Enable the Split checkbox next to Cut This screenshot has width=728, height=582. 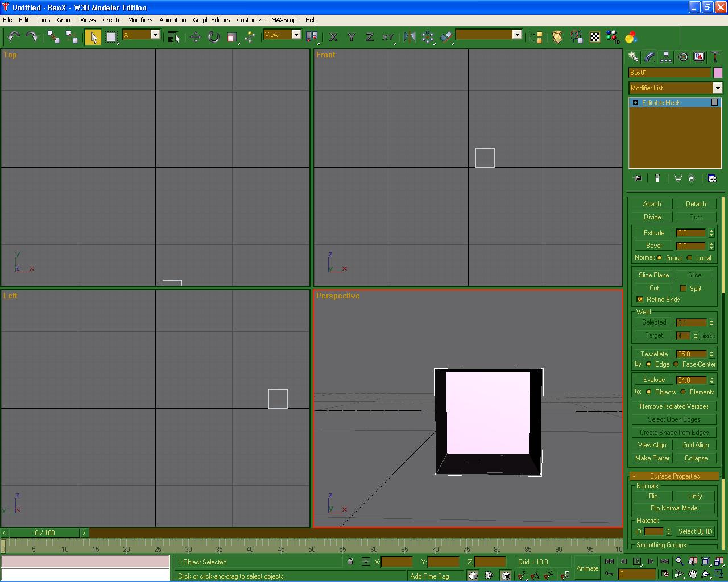point(683,288)
